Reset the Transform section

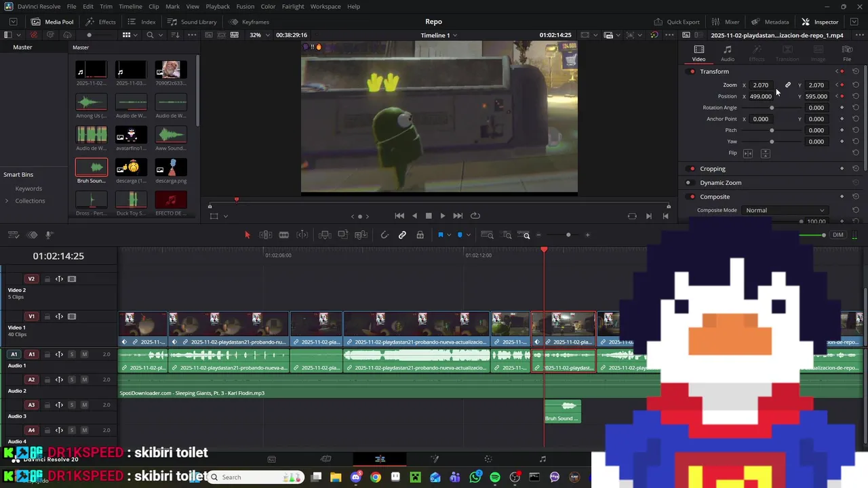856,72
